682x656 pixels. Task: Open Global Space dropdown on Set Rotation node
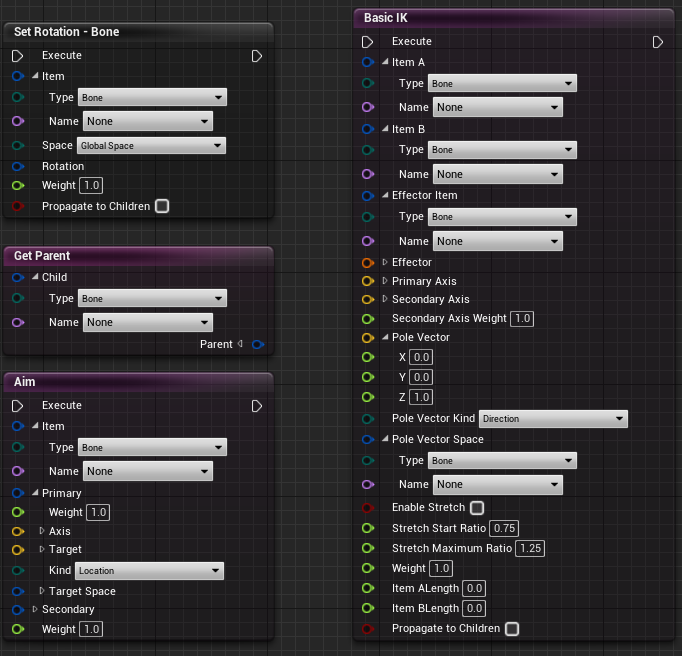[151, 146]
